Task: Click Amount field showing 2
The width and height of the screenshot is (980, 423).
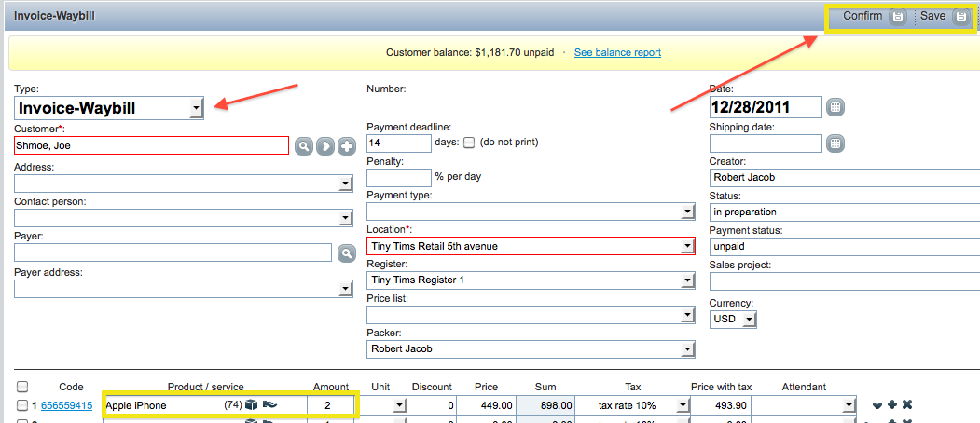Action: [331, 405]
